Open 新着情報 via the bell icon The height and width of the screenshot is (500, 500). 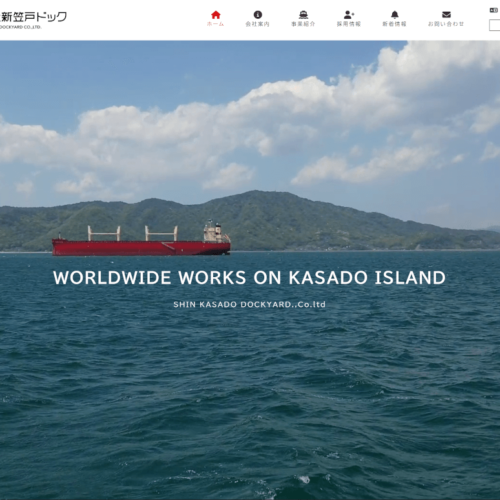395,15
